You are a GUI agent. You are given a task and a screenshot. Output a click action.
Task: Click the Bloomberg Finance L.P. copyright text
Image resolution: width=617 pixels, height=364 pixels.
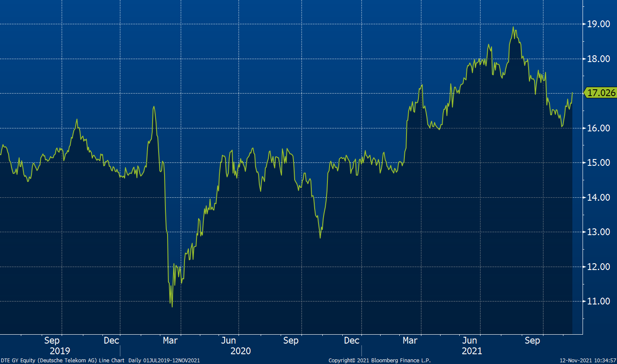point(380,361)
